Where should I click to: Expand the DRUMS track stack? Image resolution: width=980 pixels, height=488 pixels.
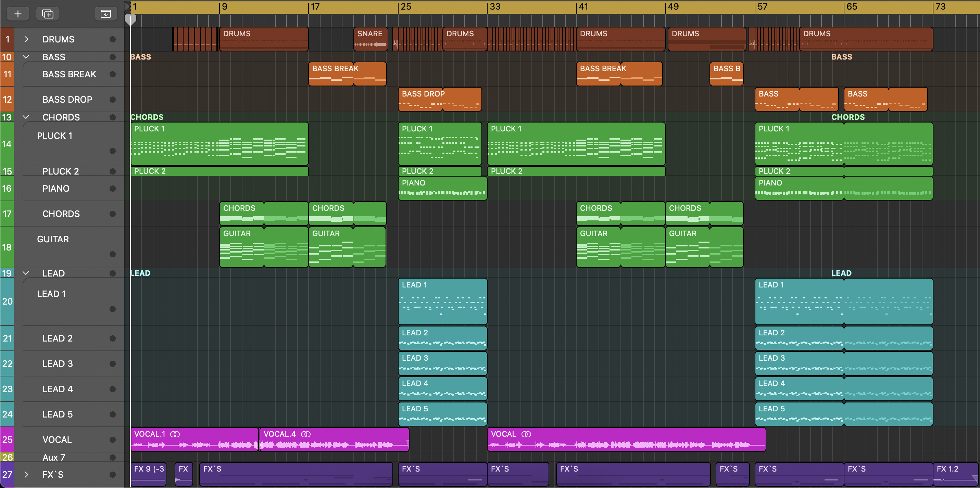point(26,39)
